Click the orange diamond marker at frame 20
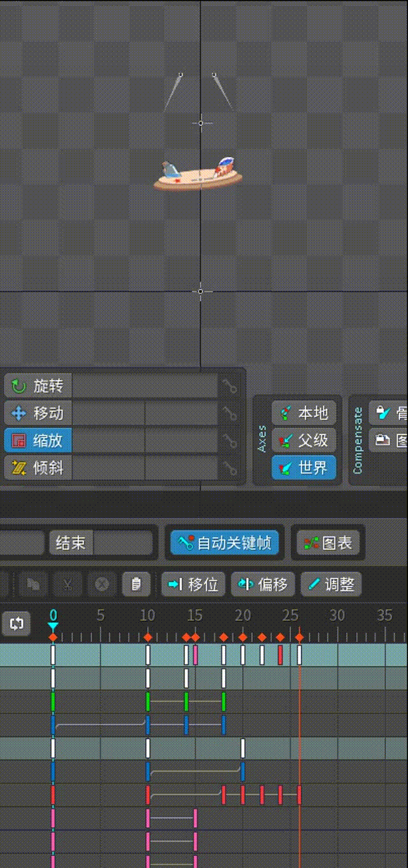The height and width of the screenshot is (868, 408). click(242, 638)
